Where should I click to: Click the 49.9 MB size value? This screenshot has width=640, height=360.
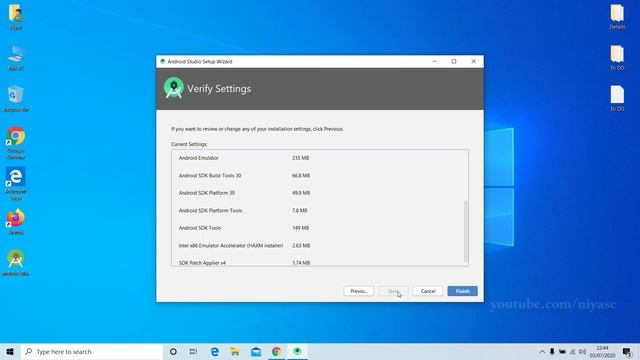301,193
